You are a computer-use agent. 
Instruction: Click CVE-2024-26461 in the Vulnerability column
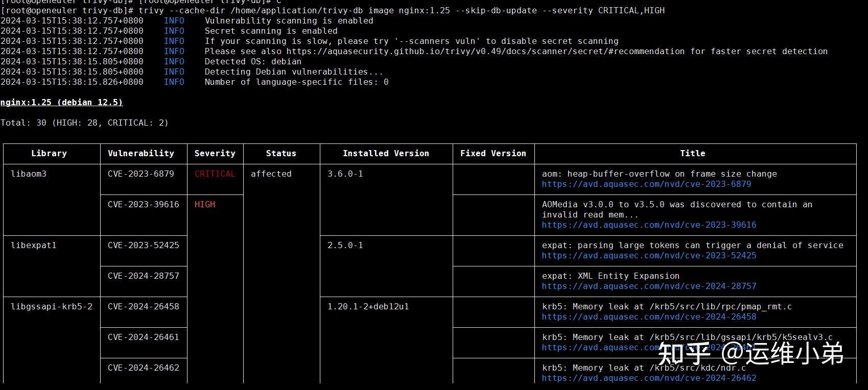pyautogui.click(x=144, y=337)
